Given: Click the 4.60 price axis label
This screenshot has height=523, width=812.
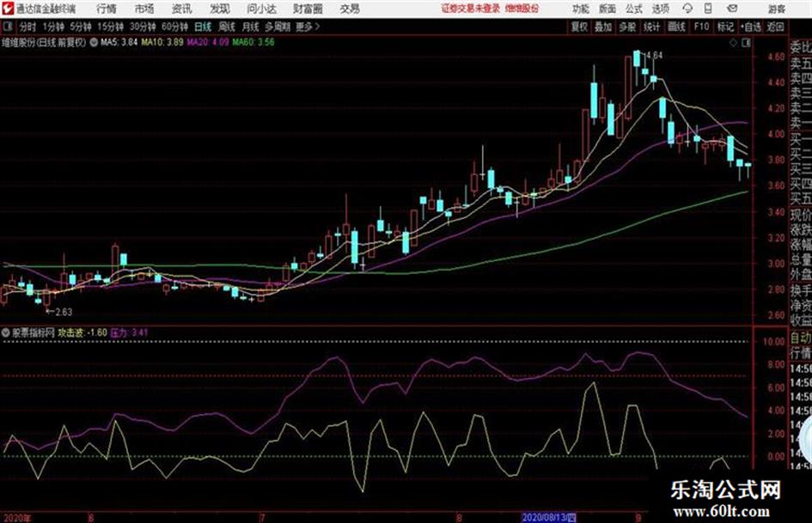Looking at the screenshot, I should pyautogui.click(x=776, y=57).
